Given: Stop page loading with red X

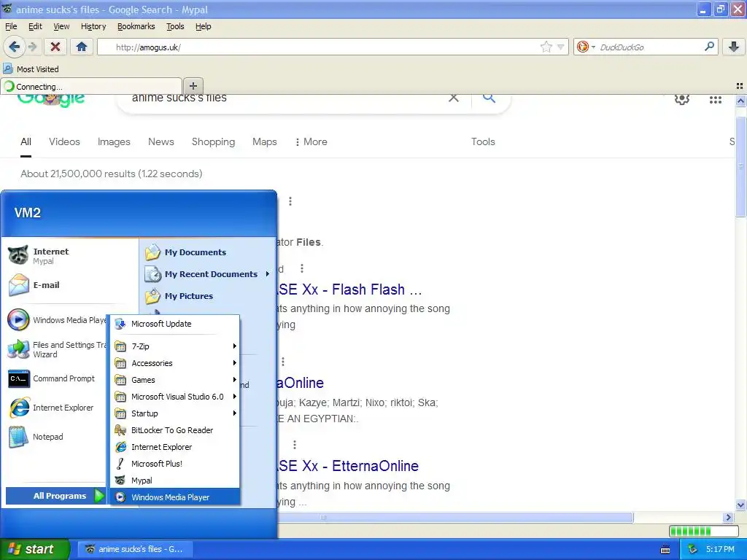Looking at the screenshot, I should click(x=55, y=47).
